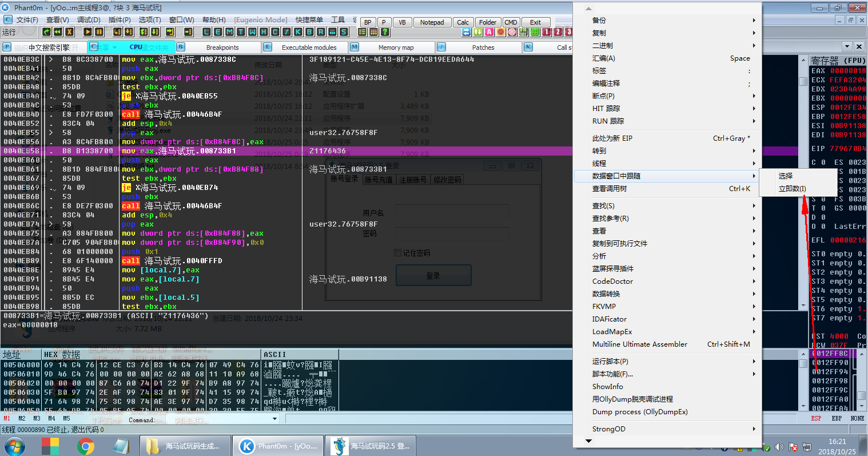
Task: Click the rewind toolbar icon beside restart
Action: 58,32
